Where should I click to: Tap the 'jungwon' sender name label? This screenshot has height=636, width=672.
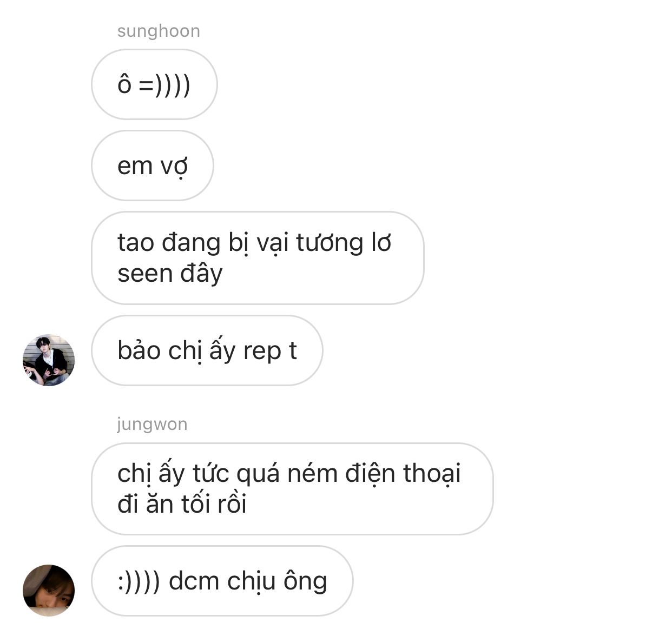(x=152, y=424)
